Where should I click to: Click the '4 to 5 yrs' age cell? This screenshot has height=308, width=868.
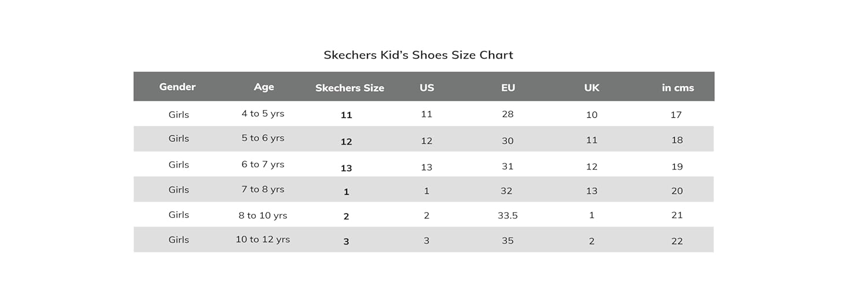click(x=263, y=114)
